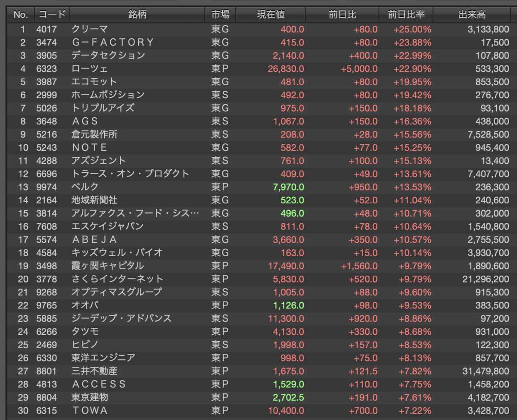
Task: Click the current price 10,400.0
Action: [x=286, y=411]
